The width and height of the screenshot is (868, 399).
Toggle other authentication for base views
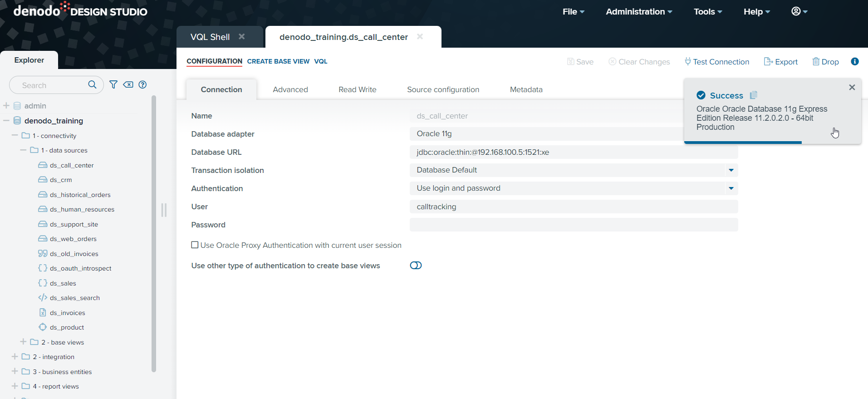coord(416,266)
